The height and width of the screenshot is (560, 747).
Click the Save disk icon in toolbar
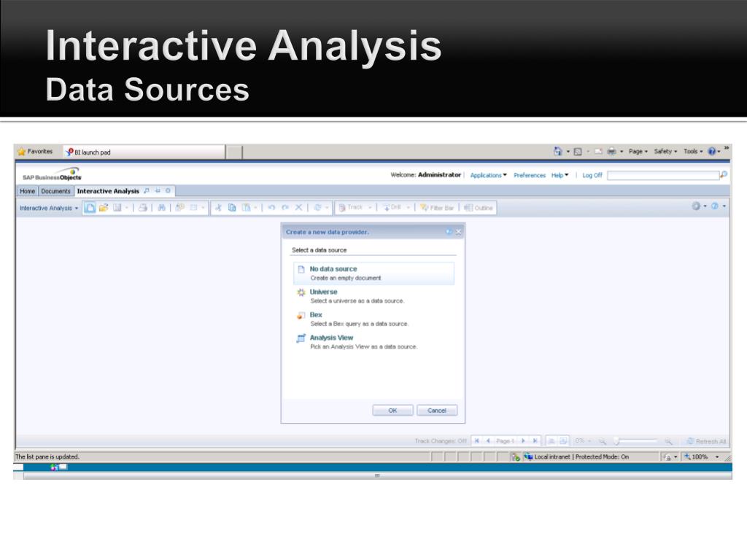point(117,208)
